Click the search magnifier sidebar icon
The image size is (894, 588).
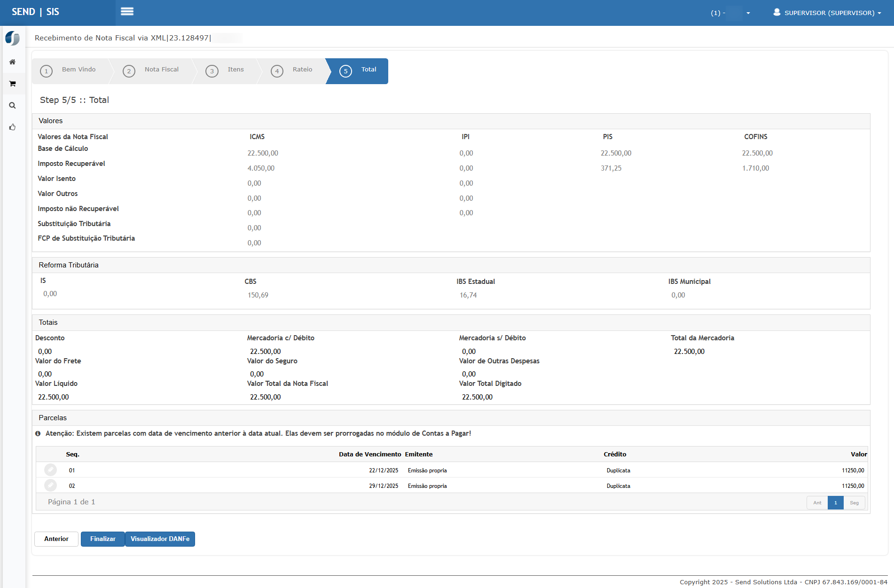(x=13, y=106)
